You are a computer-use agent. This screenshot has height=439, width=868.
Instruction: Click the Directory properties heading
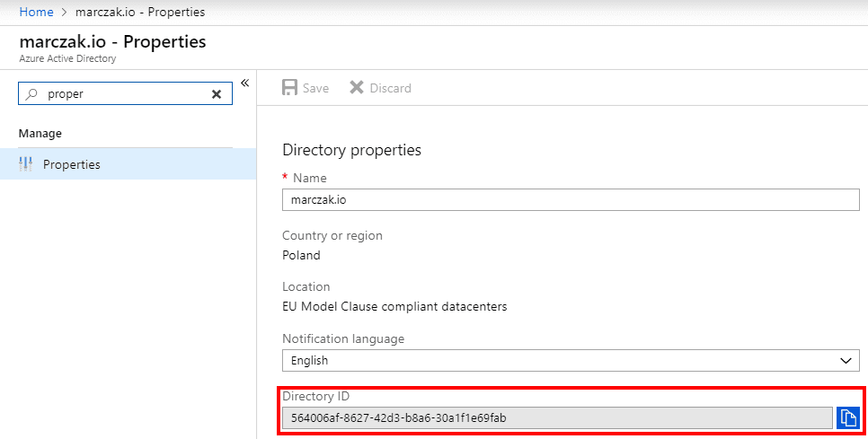[351, 150]
